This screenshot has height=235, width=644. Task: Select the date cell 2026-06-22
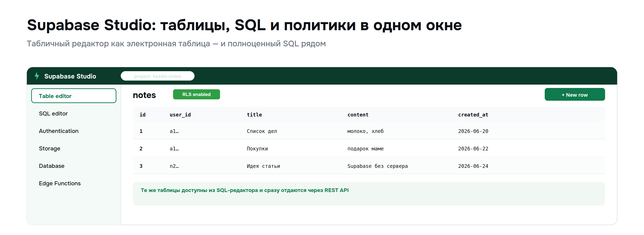click(x=473, y=149)
